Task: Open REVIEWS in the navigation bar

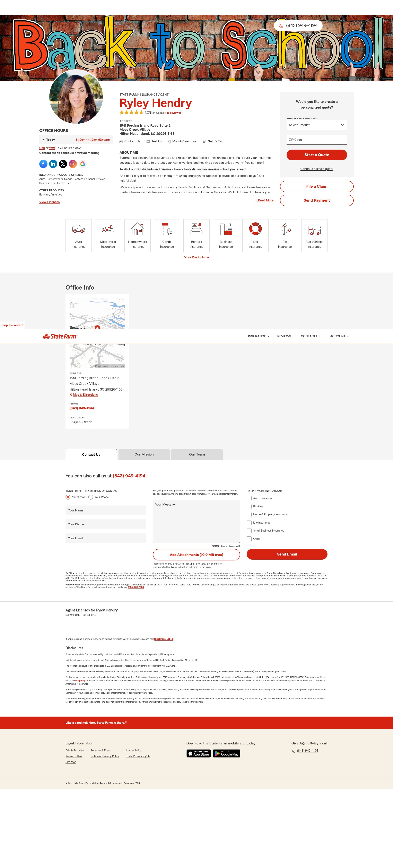Action: (x=284, y=336)
